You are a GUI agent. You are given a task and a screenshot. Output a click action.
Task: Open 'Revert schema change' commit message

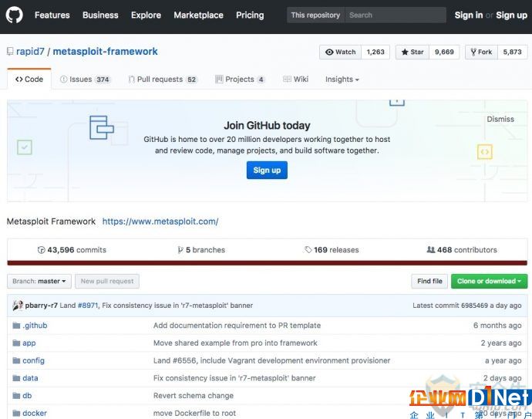pyautogui.click(x=194, y=396)
